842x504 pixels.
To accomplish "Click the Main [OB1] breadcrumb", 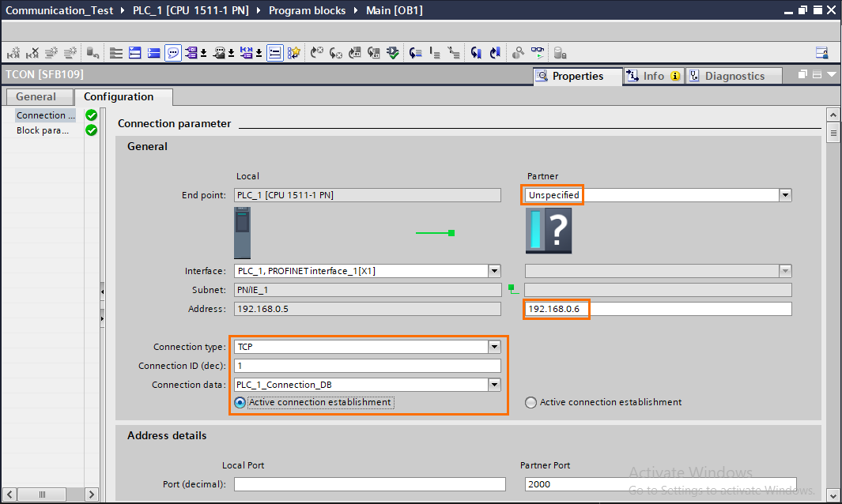I will [x=395, y=10].
